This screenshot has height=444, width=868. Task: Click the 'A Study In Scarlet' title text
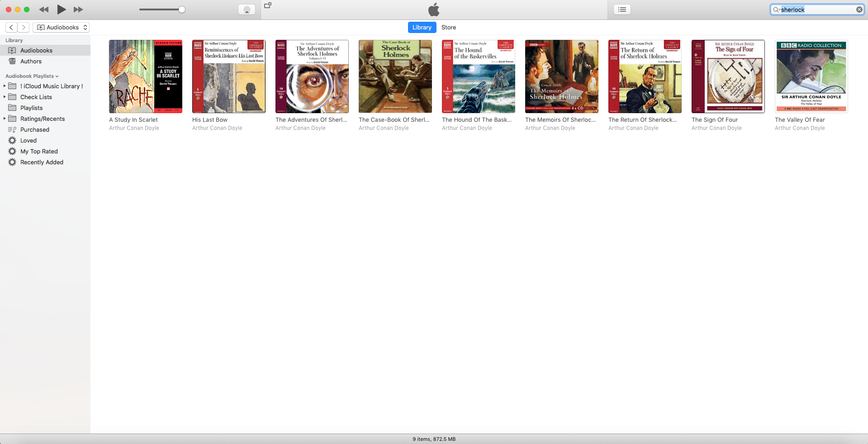tap(133, 120)
